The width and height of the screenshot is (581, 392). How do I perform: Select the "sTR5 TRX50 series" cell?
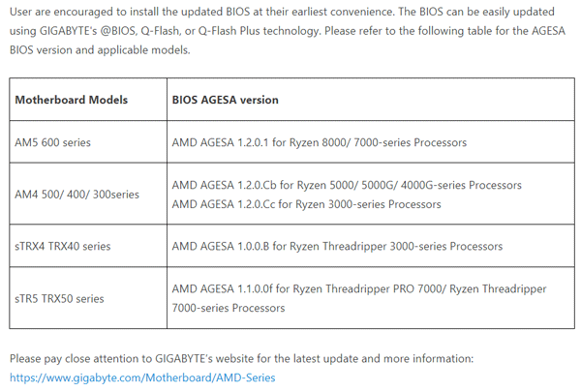[x=59, y=298]
